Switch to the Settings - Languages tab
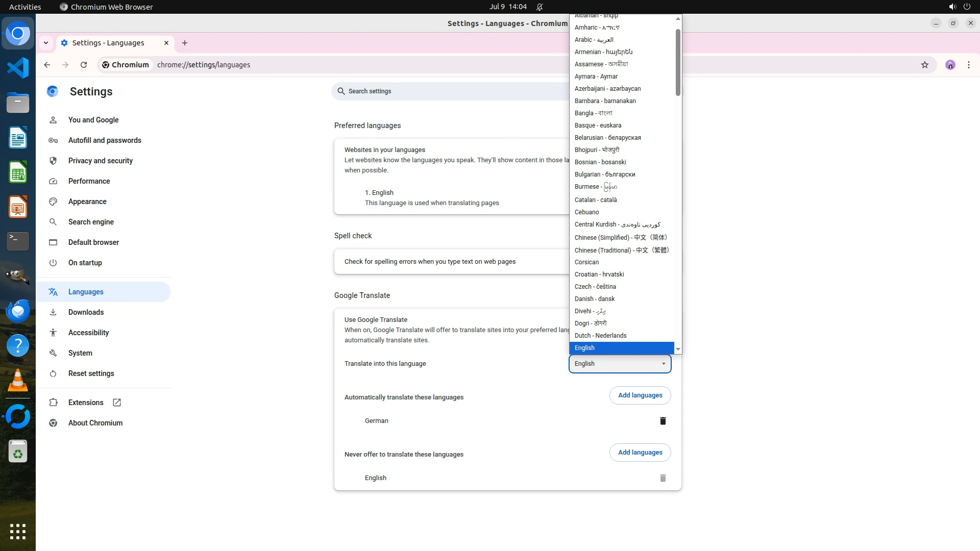The image size is (980, 551). point(108,43)
